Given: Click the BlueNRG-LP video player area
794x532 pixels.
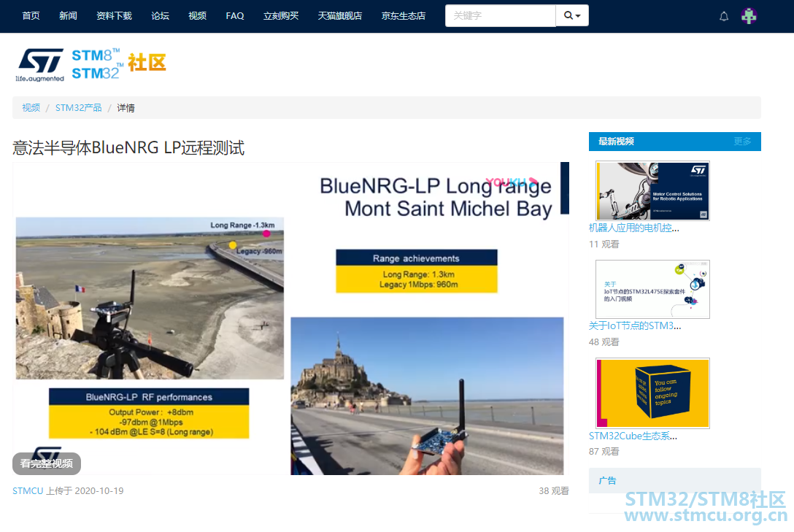Looking at the screenshot, I should pyautogui.click(x=290, y=319).
